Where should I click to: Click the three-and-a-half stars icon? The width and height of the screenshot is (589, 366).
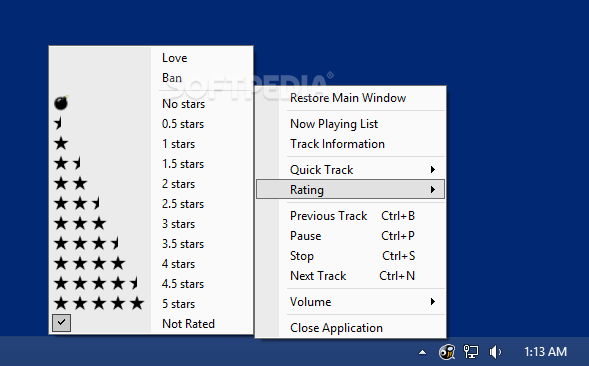[x=87, y=243]
